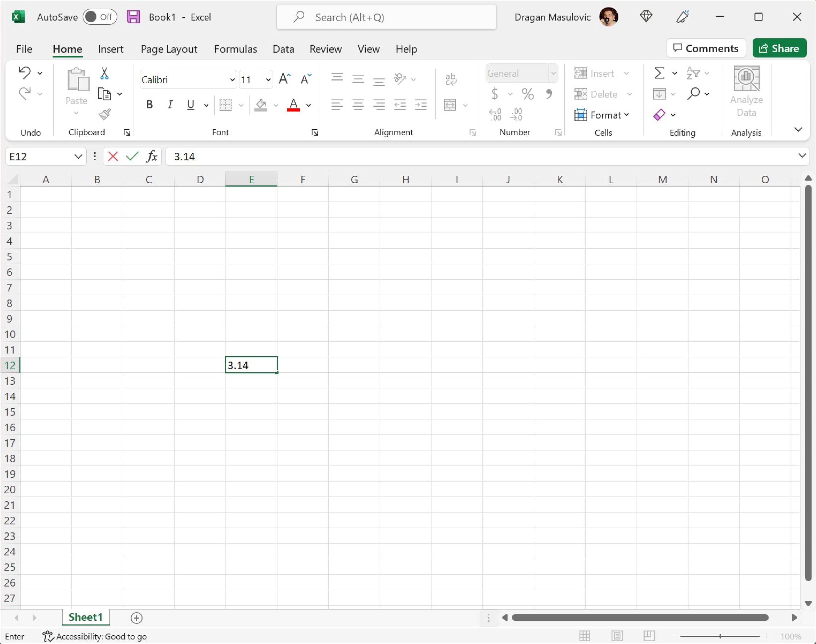Open Insert Function fx dialog

[152, 156]
